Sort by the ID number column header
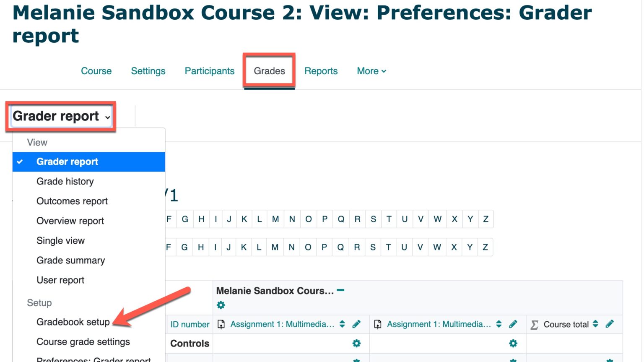Viewport: 644px width, 362px height. click(190, 324)
